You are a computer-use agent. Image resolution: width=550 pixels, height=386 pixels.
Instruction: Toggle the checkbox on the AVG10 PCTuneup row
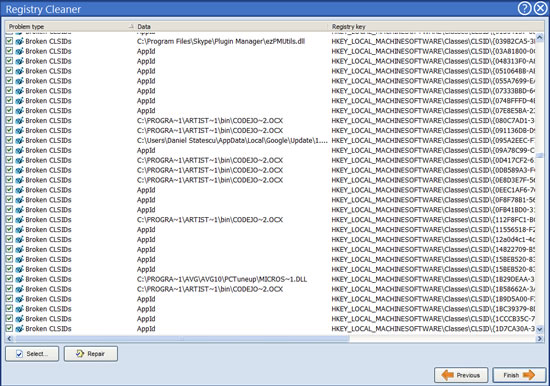[9, 279]
